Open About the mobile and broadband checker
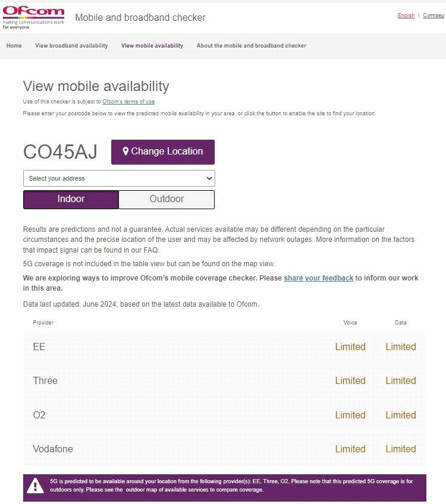446x504 pixels. point(252,46)
